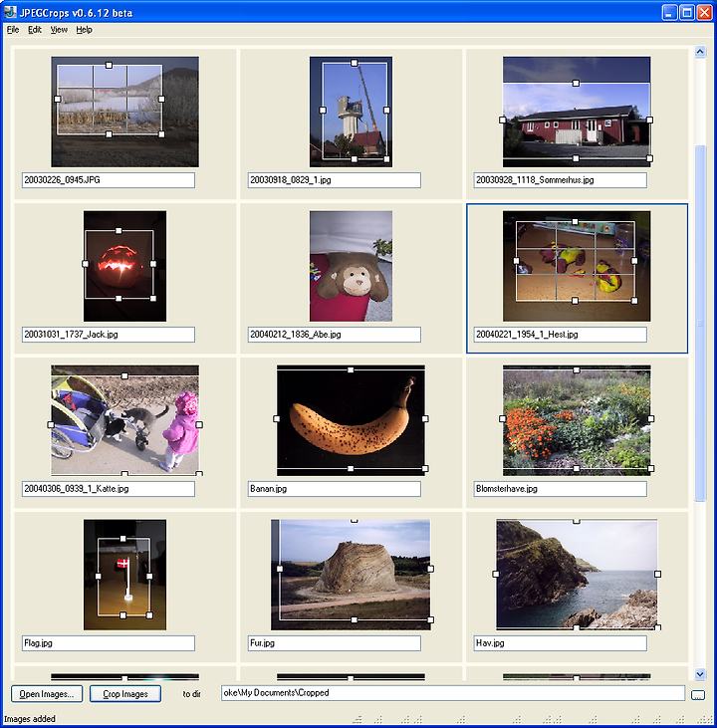Screen dimensions: 717x728
Task: Select the Jack pumpkin thumbnail
Action: coord(124,266)
